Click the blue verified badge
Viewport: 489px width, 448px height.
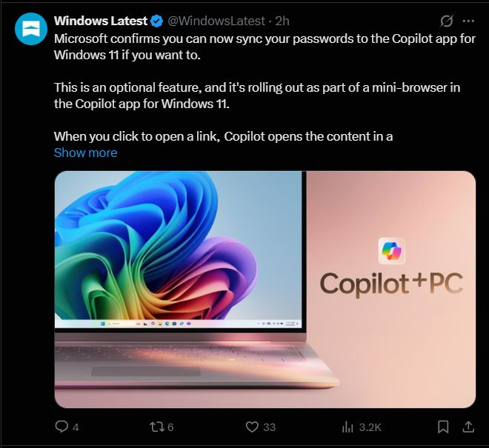coord(157,20)
